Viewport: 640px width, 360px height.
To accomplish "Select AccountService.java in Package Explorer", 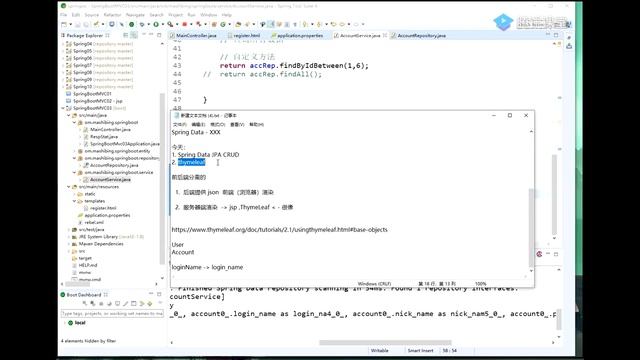I will [x=110, y=180].
